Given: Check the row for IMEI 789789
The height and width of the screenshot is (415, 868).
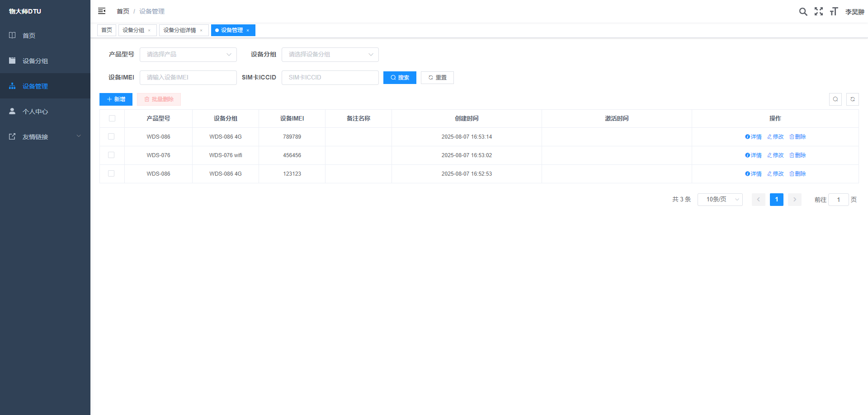Looking at the screenshot, I should pyautogui.click(x=111, y=136).
